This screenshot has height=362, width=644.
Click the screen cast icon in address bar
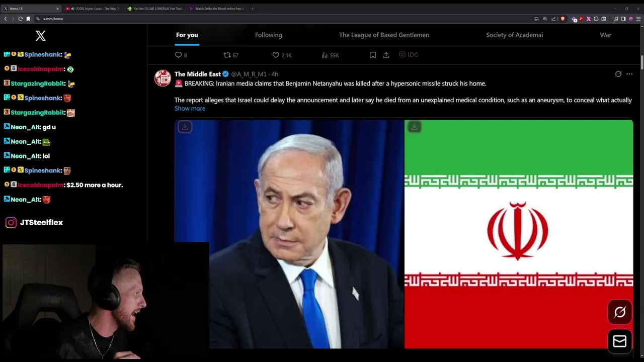click(536, 19)
